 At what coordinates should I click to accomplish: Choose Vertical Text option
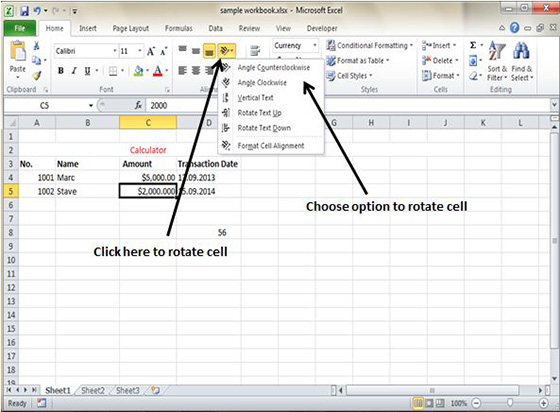(270, 97)
